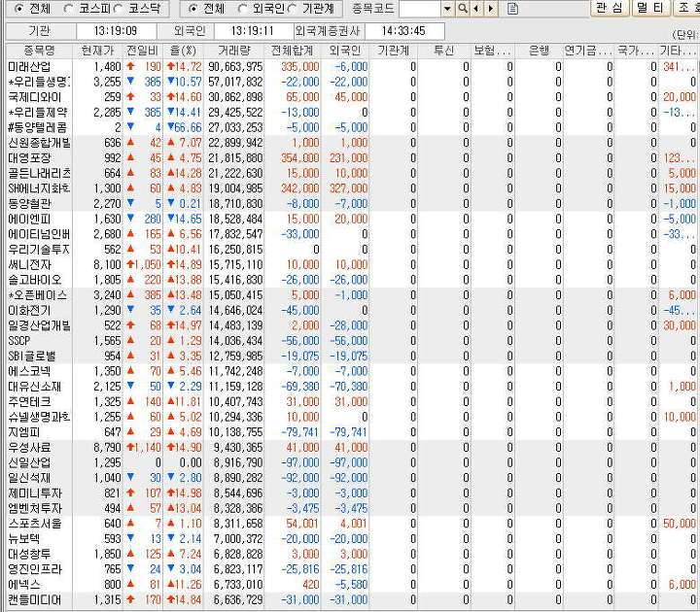Screen dimensions: 700x612
Task: Select the 기관계 radio button
Action: [293, 9]
